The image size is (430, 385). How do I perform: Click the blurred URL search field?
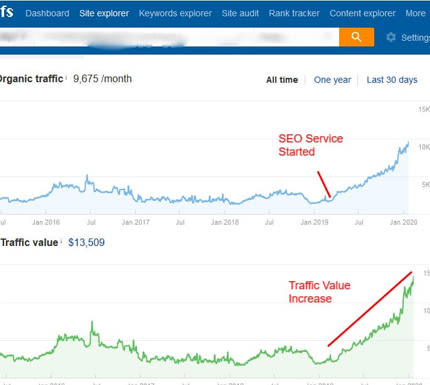click(x=169, y=37)
